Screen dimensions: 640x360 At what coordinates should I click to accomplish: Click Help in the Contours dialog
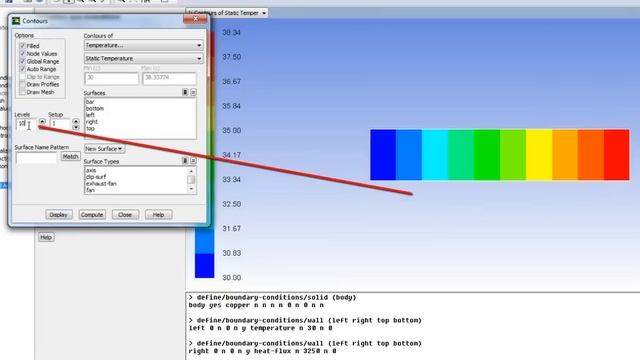tap(158, 215)
